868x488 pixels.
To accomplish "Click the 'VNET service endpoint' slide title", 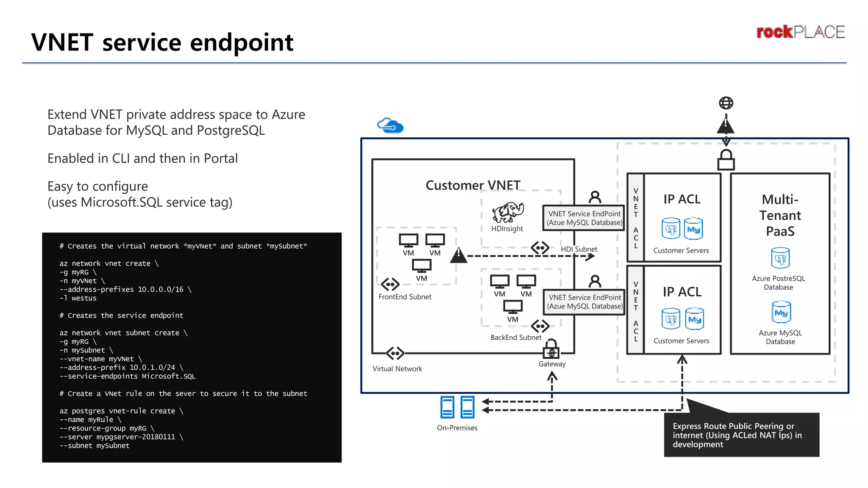I will click(x=162, y=42).
